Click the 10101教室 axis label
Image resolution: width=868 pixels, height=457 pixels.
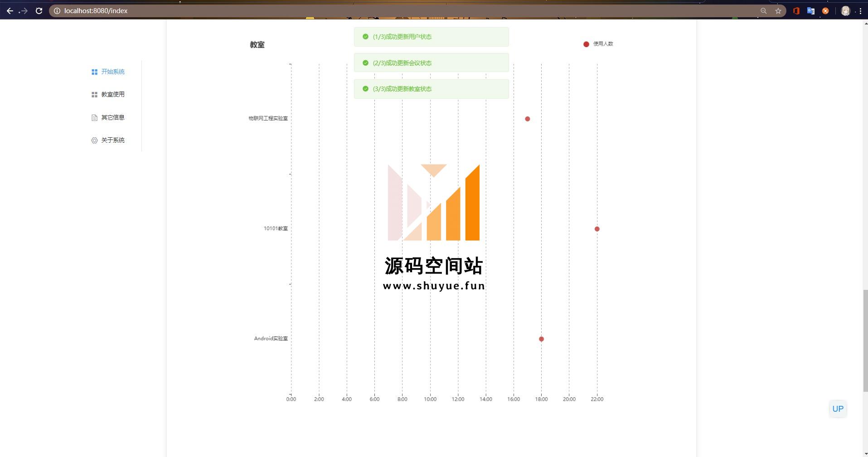(276, 228)
